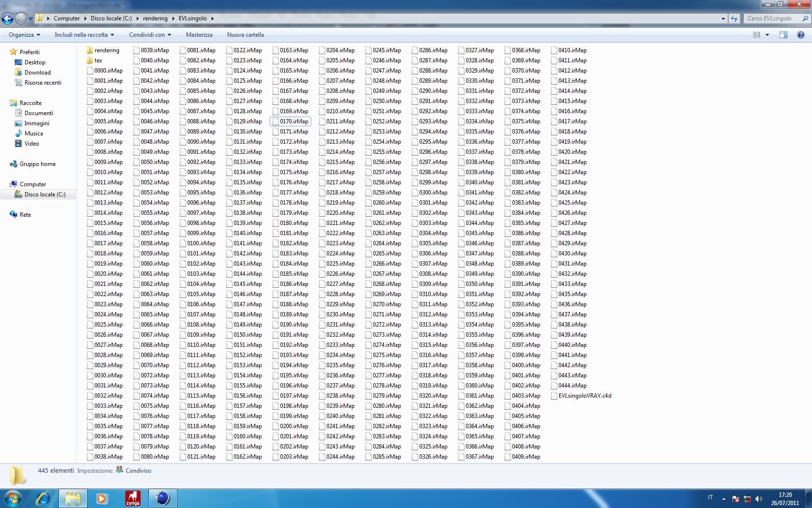Open Documenti library in sidebar
This screenshot has width=812, height=508.
point(39,113)
